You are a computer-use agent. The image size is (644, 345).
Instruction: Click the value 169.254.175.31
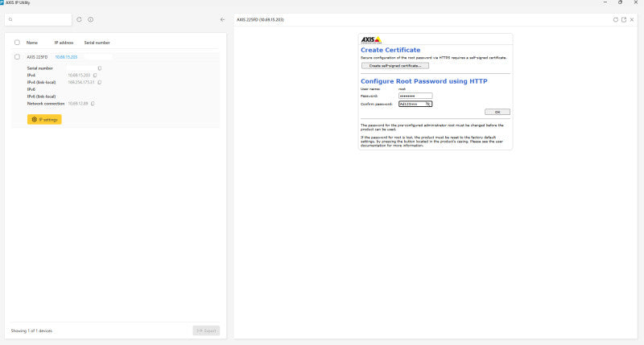81,82
